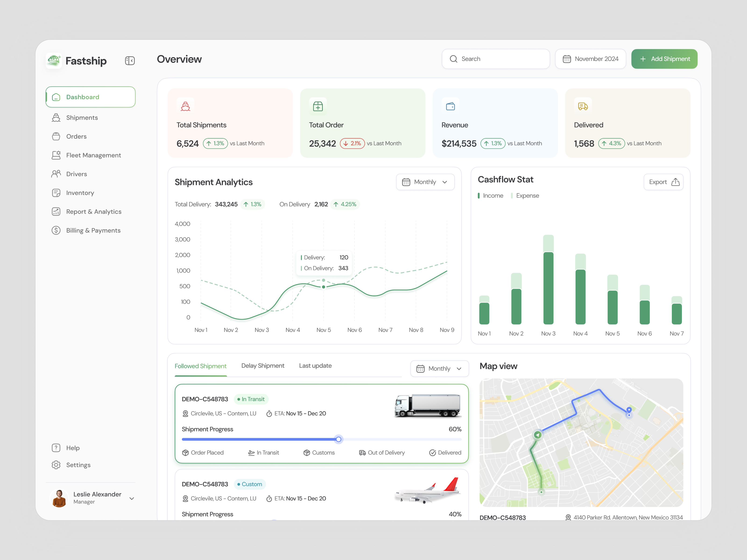747x560 pixels.
Task: Open the November 2024 date selector
Action: [591, 59]
